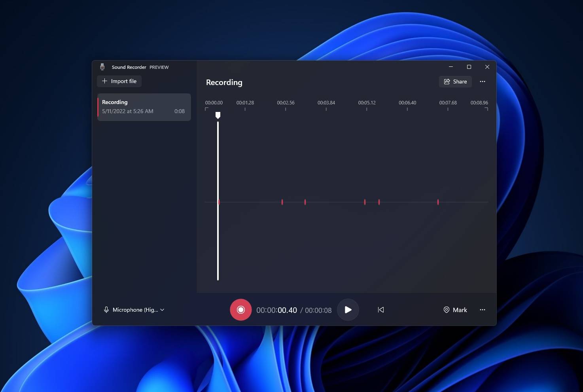
Task: Click the Recording title heading
Action: pos(224,82)
